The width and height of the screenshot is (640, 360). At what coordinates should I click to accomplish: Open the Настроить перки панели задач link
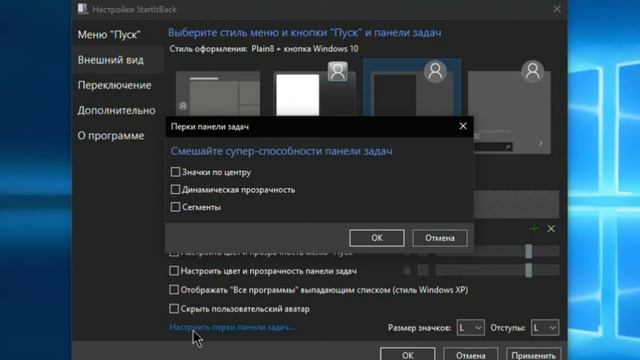point(232,327)
